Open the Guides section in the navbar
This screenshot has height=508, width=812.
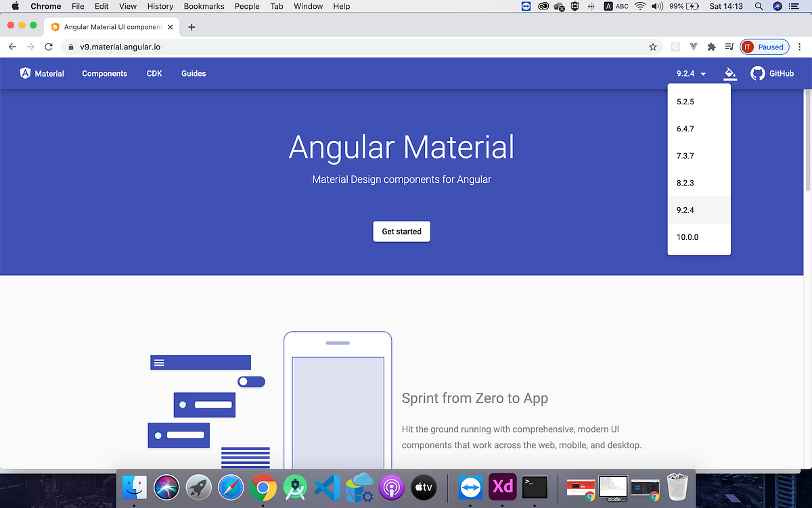[194, 73]
